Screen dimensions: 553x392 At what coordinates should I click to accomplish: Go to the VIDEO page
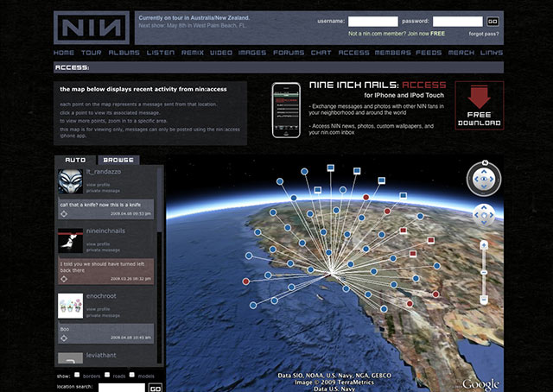click(x=221, y=53)
